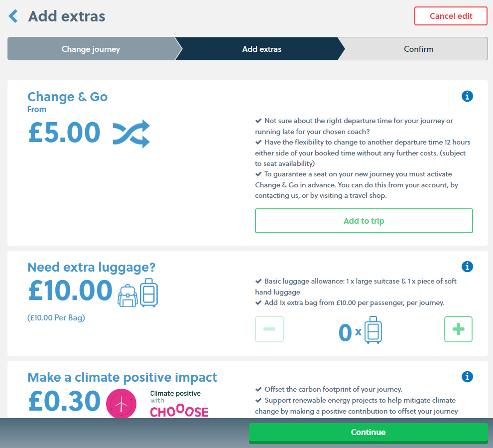The width and height of the screenshot is (493, 448).
Task: Increase the extra bag count with plus
Action: (x=458, y=329)
